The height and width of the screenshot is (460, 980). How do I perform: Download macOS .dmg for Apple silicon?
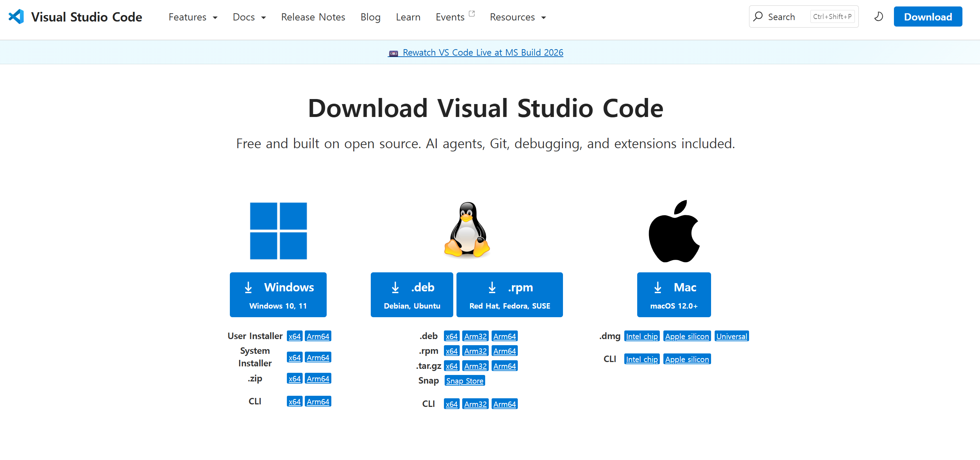click(687, 336)
